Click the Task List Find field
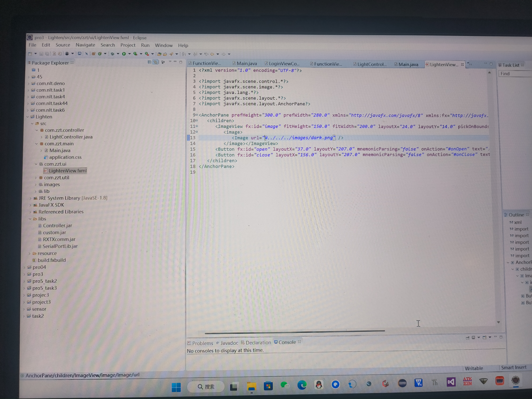The width and height of the screenshot is (532, 399). tap(515, 74)
